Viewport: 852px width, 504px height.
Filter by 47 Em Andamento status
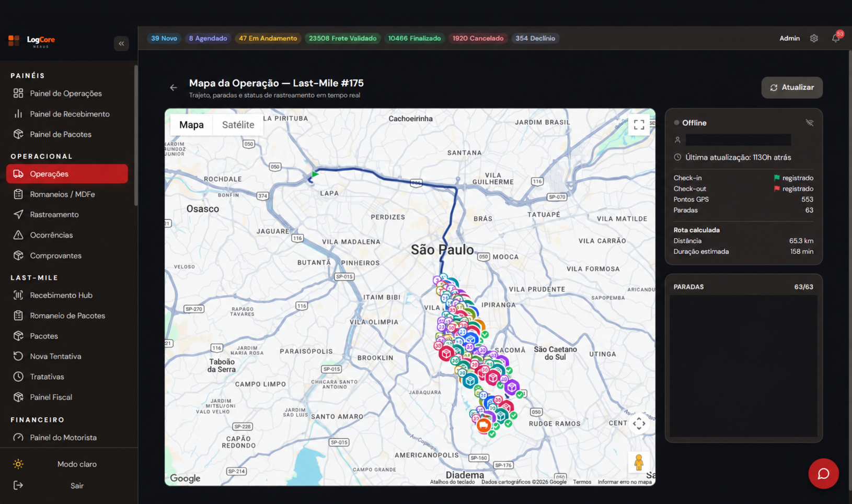tap(268, 38)
